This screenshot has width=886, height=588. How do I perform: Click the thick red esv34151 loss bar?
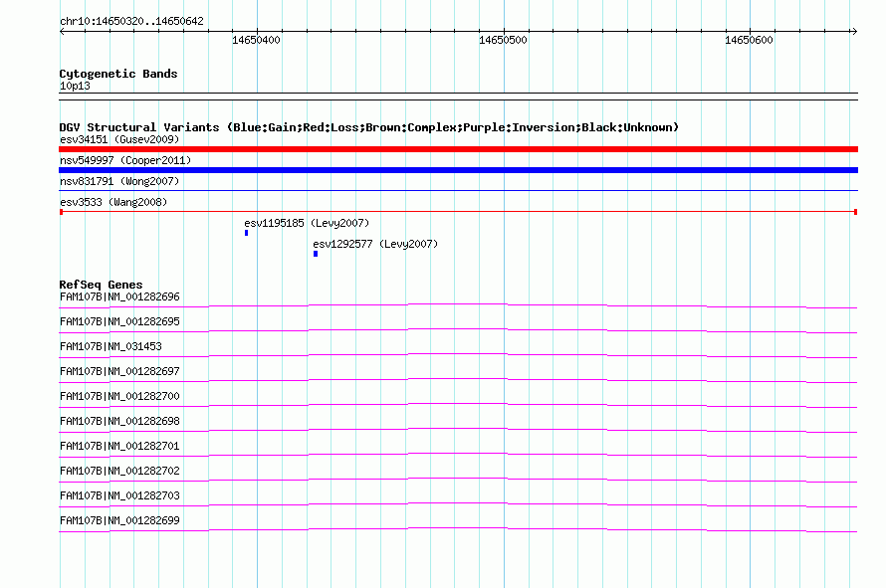tap(458, 149)
